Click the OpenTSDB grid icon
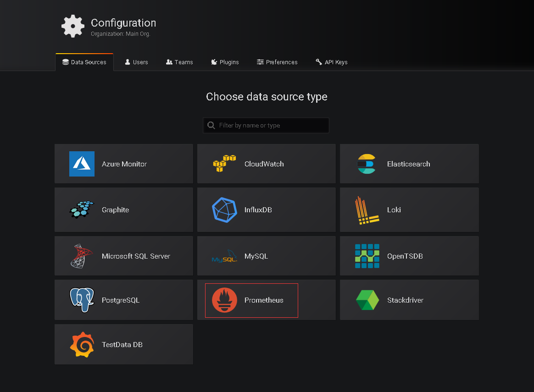Screen dimensions: 534x392 point(367,256)
